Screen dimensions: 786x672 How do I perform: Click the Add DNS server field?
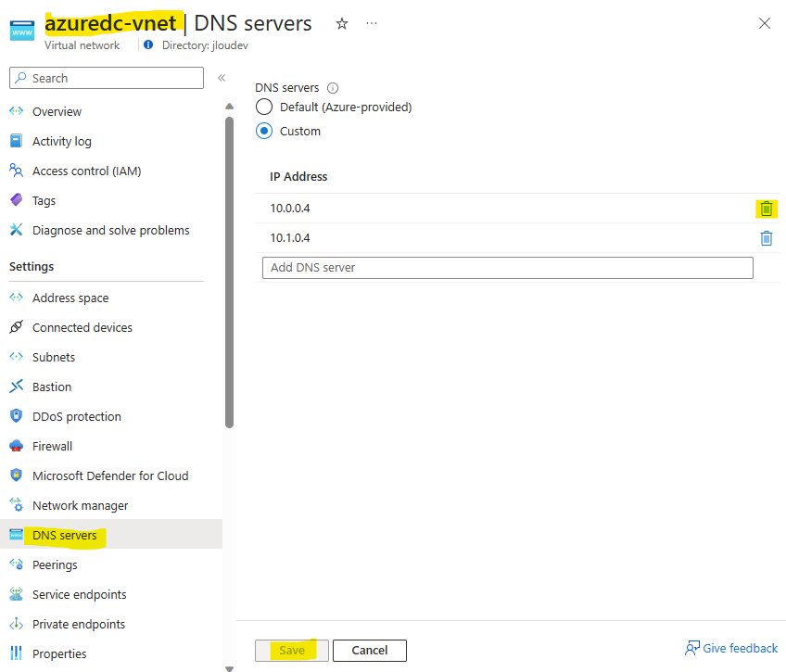507,268
